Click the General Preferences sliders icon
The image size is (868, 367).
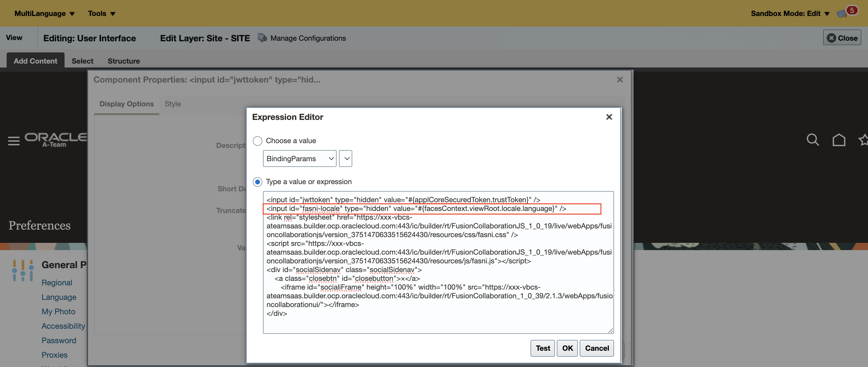point(23,270)
